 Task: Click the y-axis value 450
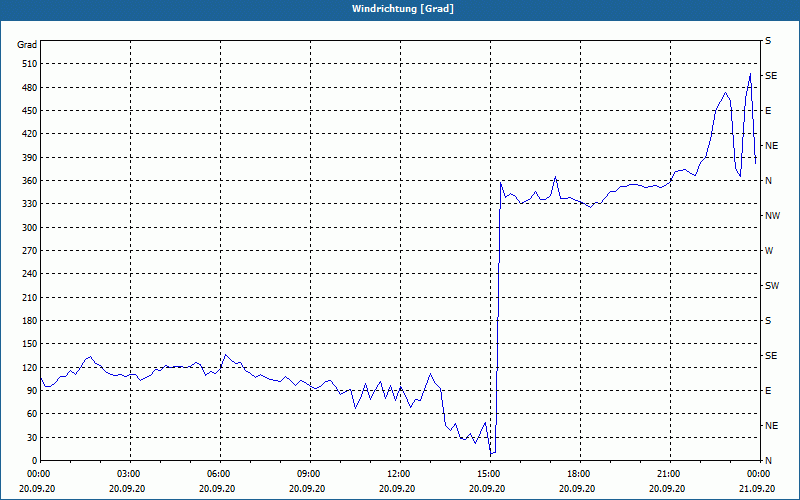30,111
